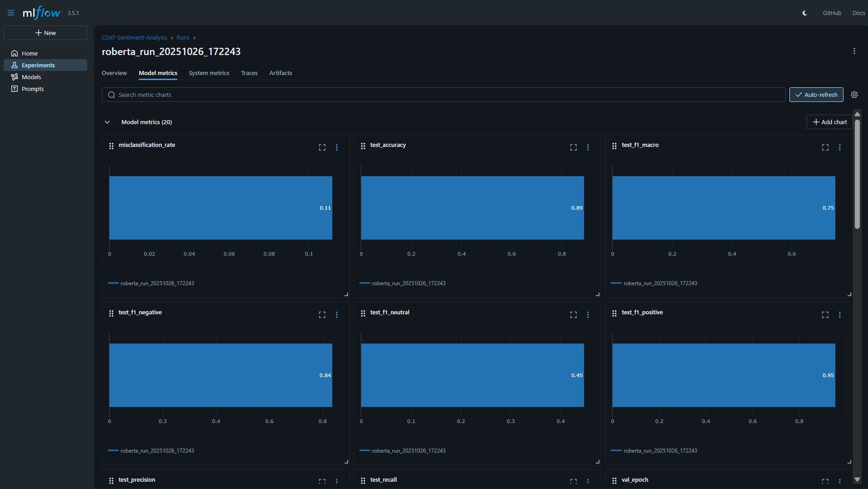
Task: Open the System metrics tab
Action: (209, 73)
